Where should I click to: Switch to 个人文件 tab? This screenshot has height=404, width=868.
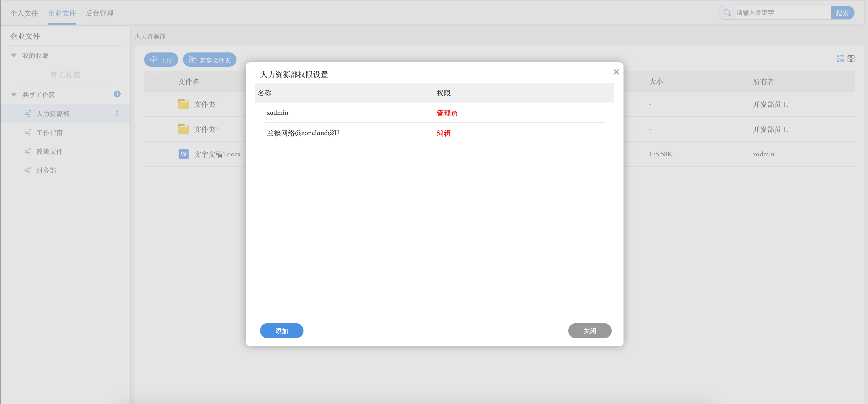click(24, 13)
